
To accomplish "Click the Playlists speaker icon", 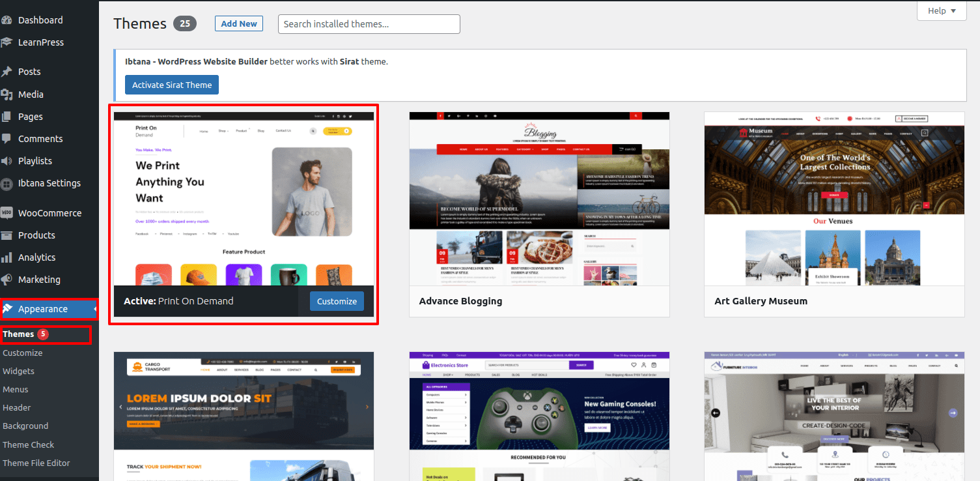I will tap(7, 161).
